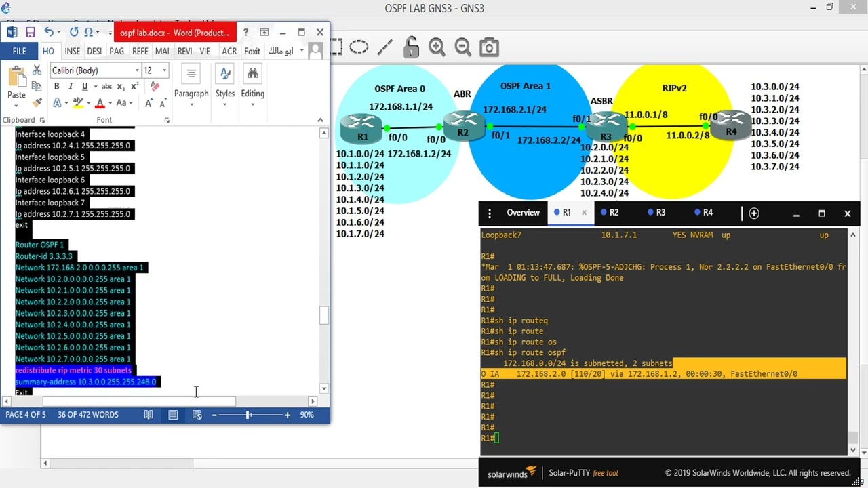The width and height of the screenshot is (868, 488).
Task: Select the GNS3 draw line tool
Action: 384,47
